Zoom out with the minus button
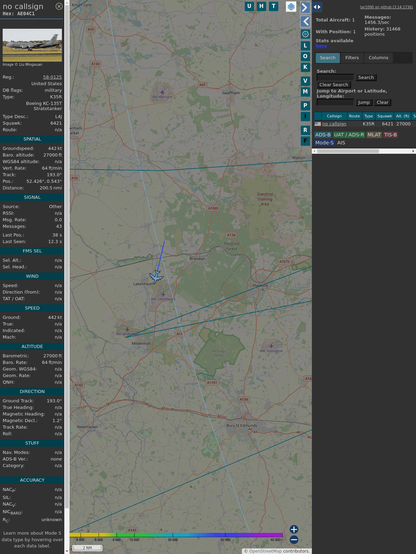The height and width of the screenshot is (554, 416). pos(294,540)
